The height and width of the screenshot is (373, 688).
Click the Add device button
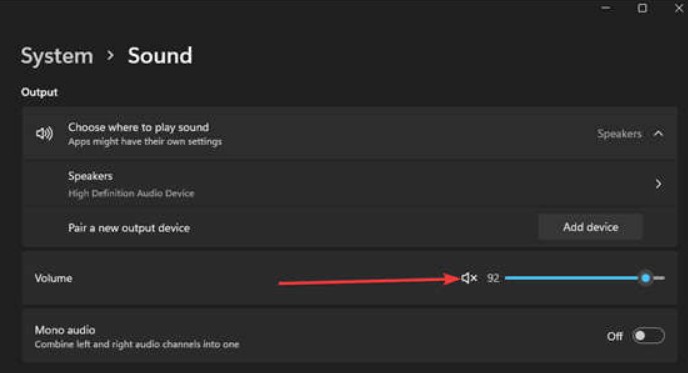[x=591, y=227]
